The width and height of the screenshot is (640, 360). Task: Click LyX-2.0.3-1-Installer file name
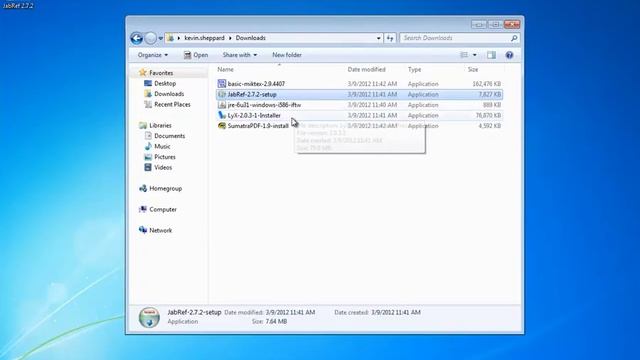[254, 116]
